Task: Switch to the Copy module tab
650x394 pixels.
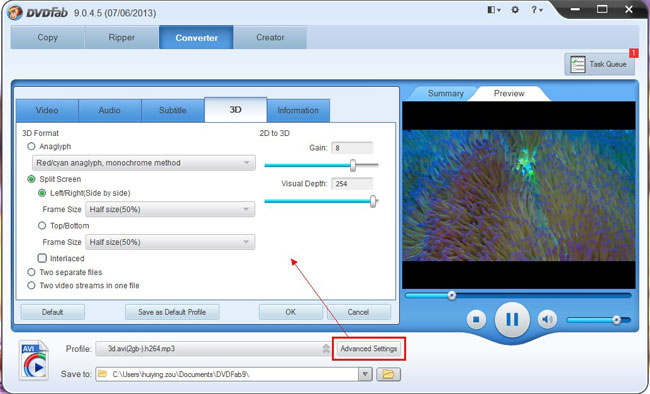Action: (48, 37)
